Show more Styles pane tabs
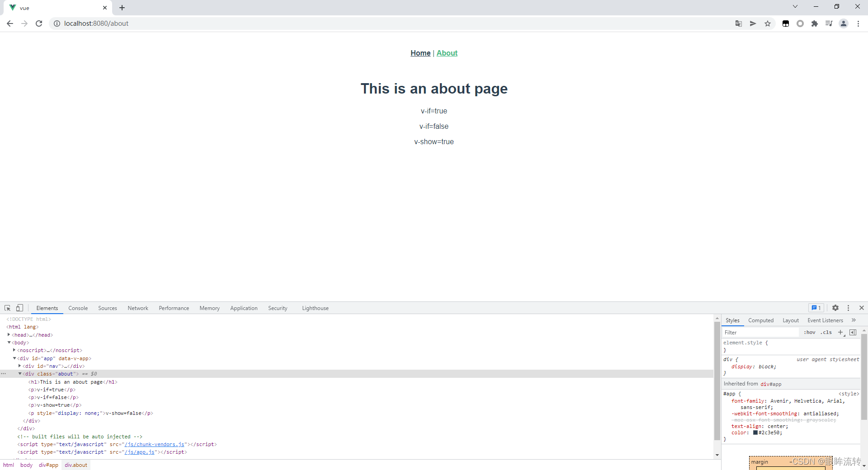This screenshot has width=868, height=470. pos(854,320)
